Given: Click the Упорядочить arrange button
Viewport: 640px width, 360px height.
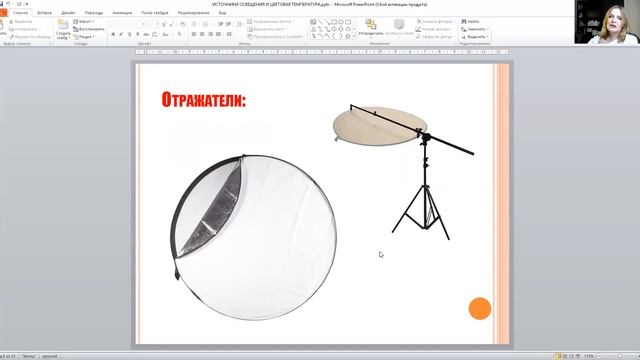Looking at the screenshot, I should [x=371, y=28].
